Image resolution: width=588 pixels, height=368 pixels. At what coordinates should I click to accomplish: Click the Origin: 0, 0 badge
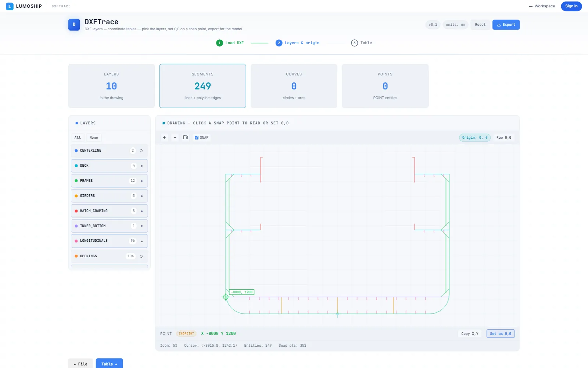click(x=475, y=138)
